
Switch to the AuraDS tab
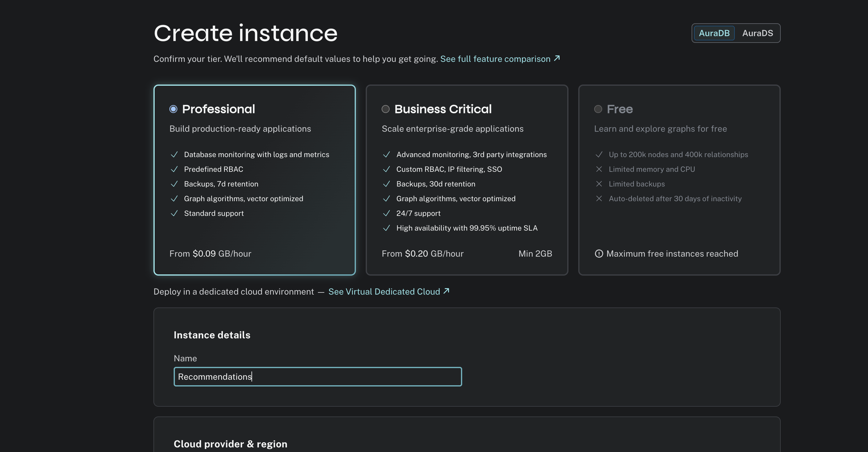757,33
